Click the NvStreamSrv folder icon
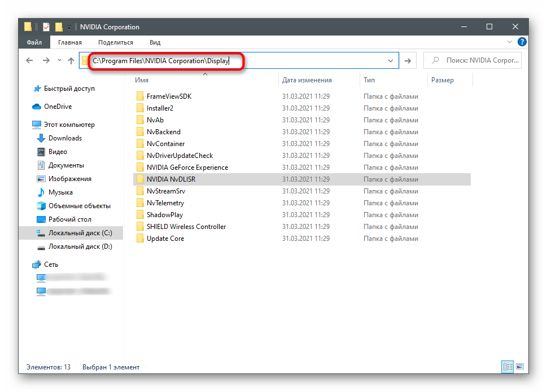547x392 pixels. pyautogui.click(x=140, y=191)
